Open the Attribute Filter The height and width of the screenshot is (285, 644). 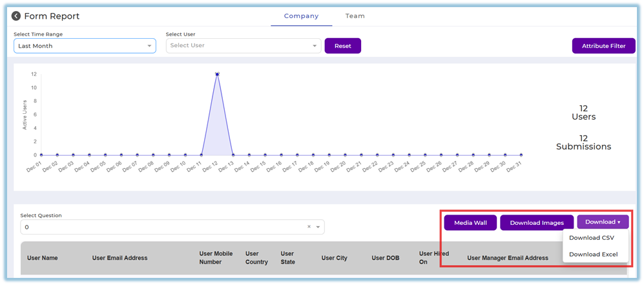click(x=603, y=46)
